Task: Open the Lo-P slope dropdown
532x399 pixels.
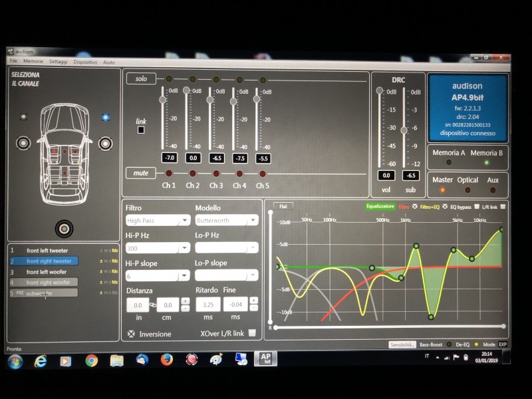Action: pos(227,275)
